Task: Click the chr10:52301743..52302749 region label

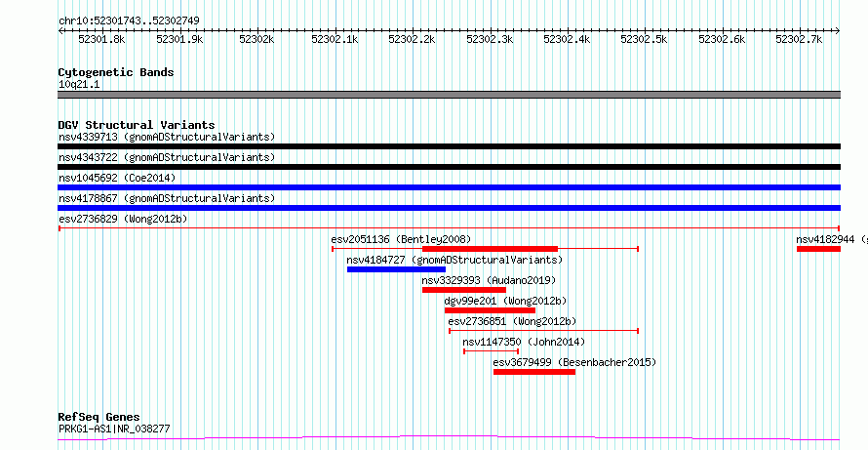Action: (129, 21)
